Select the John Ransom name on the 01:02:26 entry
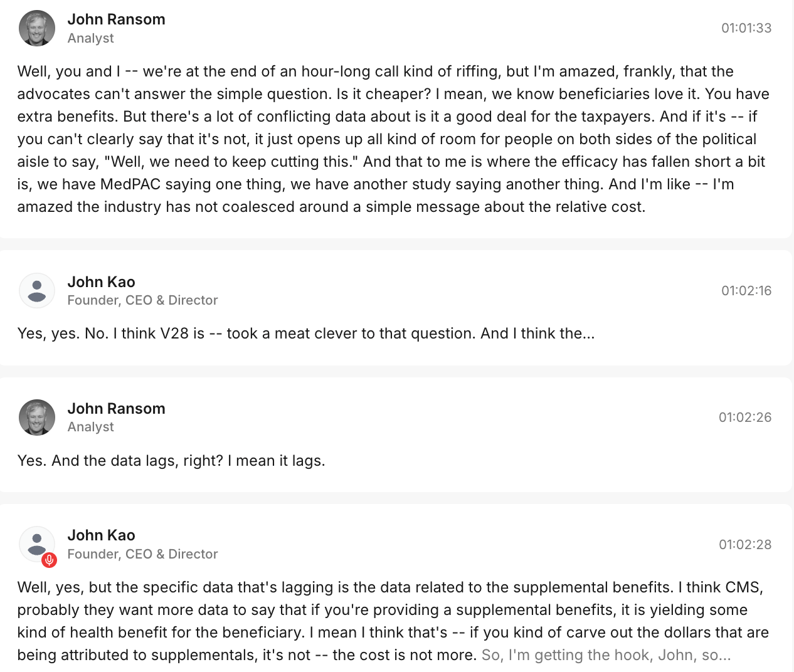The image size is (794, 672). tap(116, 409)
